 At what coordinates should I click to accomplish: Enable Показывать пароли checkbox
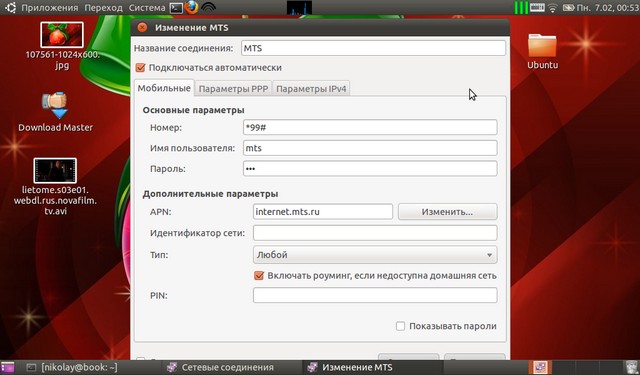tap(400, 326)
